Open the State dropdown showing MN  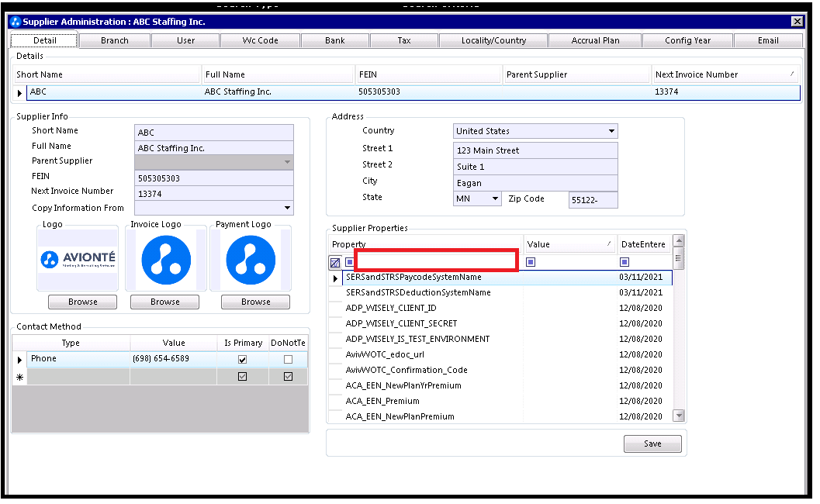(495, 198)
